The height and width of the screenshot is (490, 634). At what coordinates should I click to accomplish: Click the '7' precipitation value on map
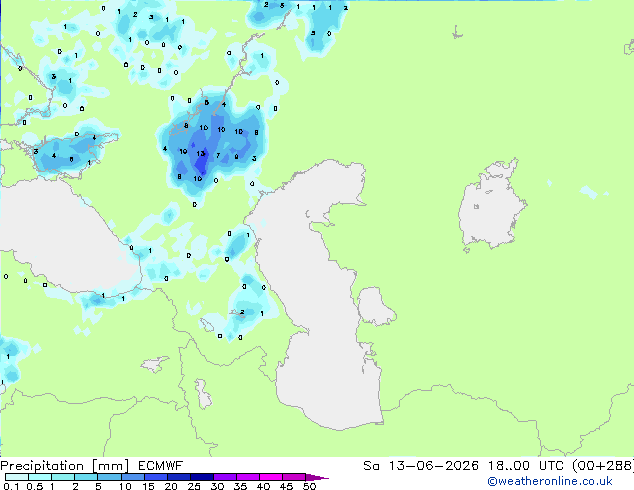(218, 155)
